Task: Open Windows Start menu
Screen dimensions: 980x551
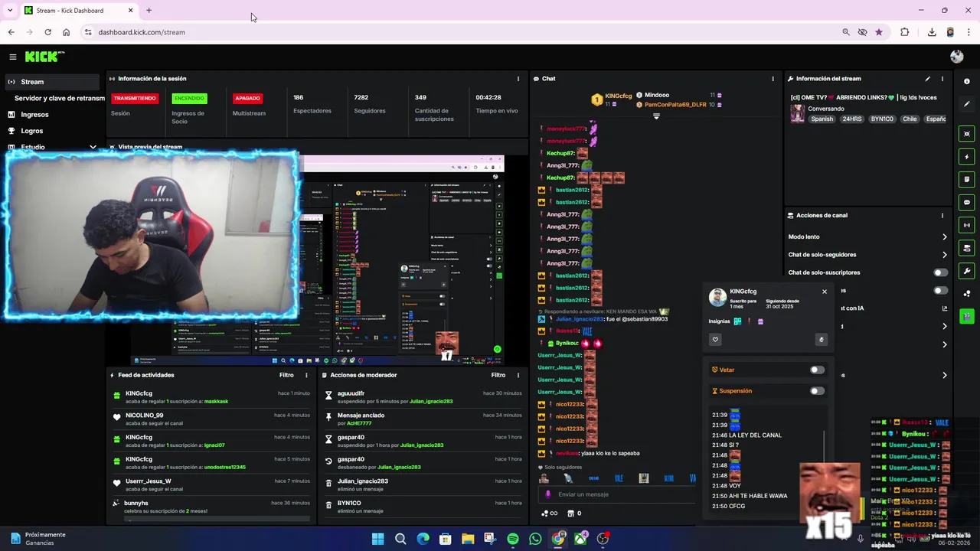Action: 377,539
